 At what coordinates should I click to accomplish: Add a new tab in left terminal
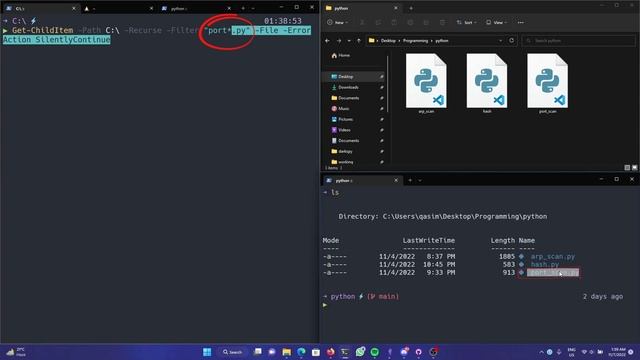[x=243, y=8]
